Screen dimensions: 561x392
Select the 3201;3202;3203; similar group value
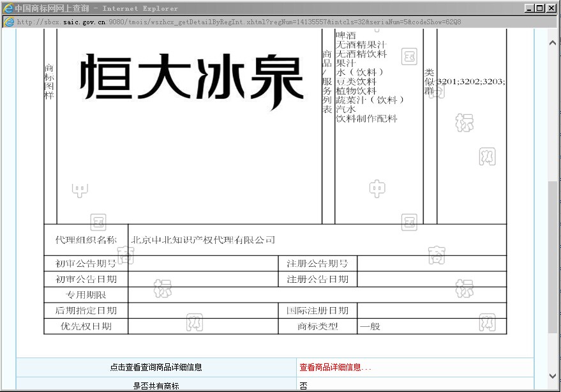point(471,82)
